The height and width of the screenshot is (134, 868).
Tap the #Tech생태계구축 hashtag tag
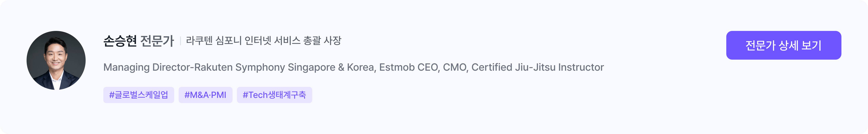(274, 95)
